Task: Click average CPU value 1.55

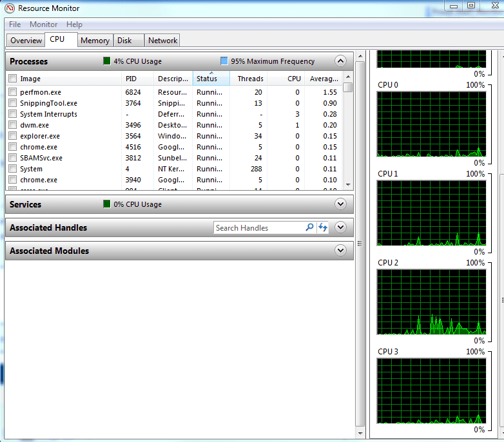Action: [330, 92]
